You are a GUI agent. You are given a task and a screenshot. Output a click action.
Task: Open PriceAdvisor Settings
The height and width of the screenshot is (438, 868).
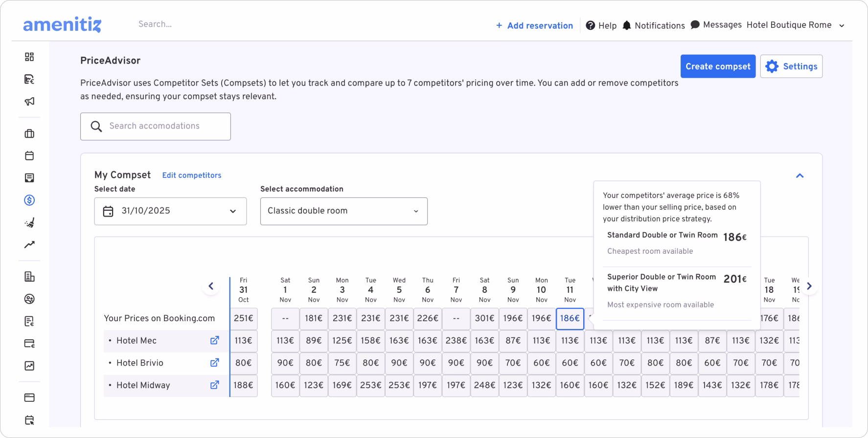click(x=791, y=66)
